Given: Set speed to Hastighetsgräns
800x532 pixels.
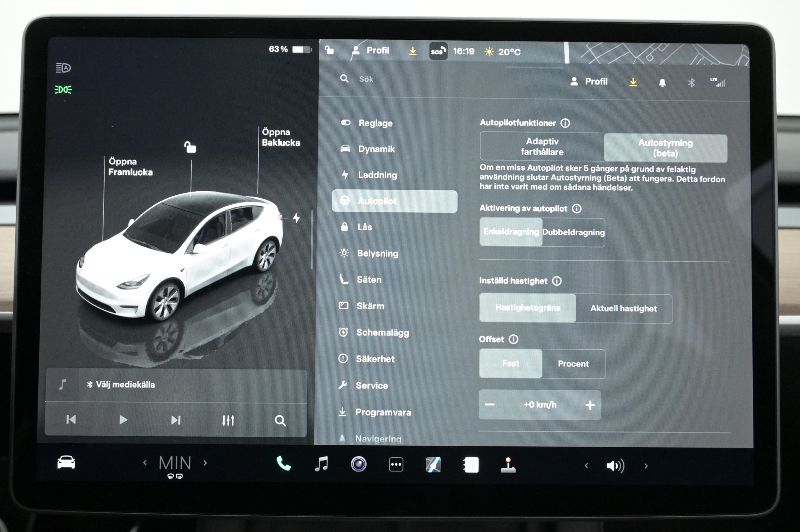Looking at the screenshot, I should click(x=527, y=308).
